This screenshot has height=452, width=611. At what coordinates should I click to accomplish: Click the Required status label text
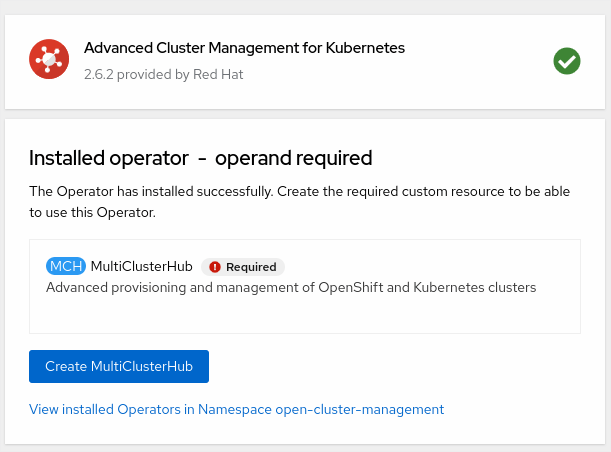point(251,267)
